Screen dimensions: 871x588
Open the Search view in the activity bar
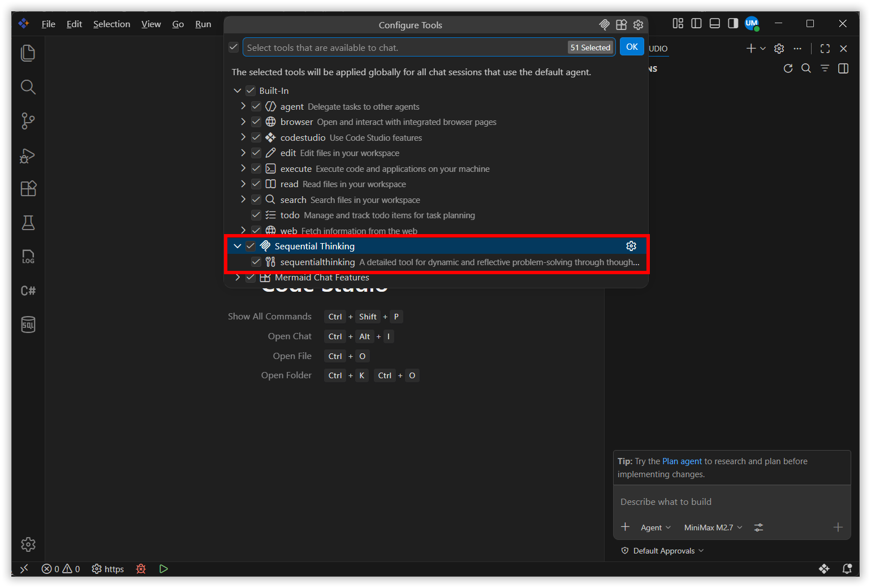[x=28, y=87]
